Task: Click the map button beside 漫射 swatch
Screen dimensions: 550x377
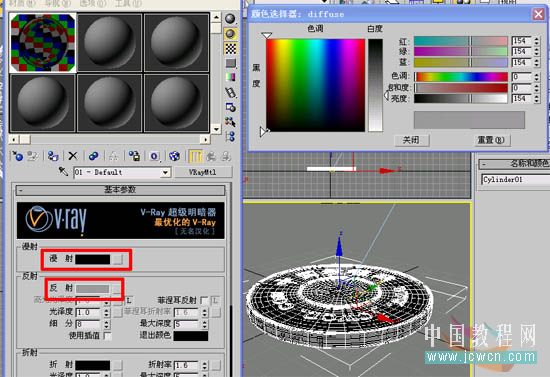Action: point(118,259)
